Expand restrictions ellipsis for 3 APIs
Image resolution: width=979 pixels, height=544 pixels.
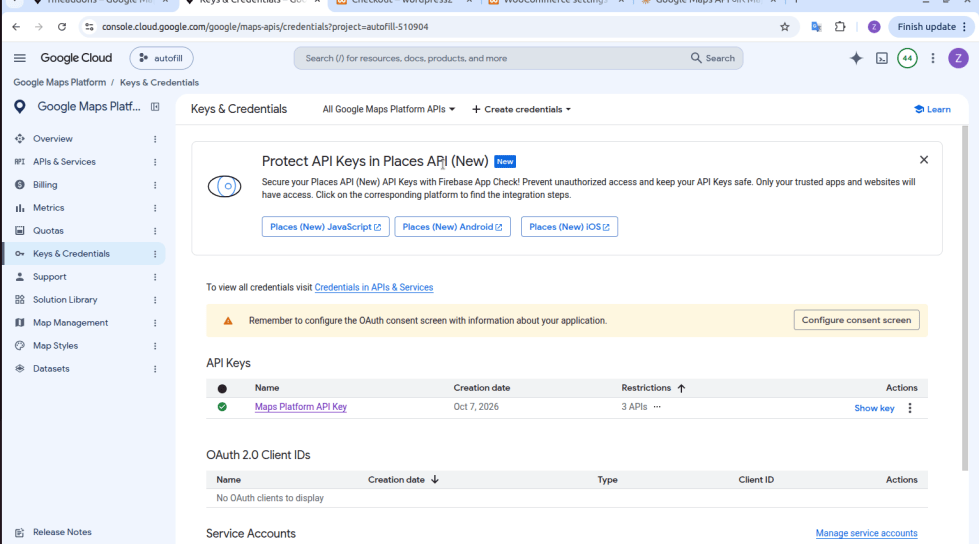click(657, 407)
